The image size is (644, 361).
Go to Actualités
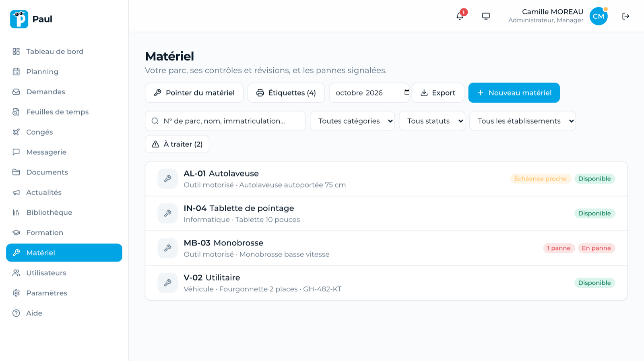(64, 193)
